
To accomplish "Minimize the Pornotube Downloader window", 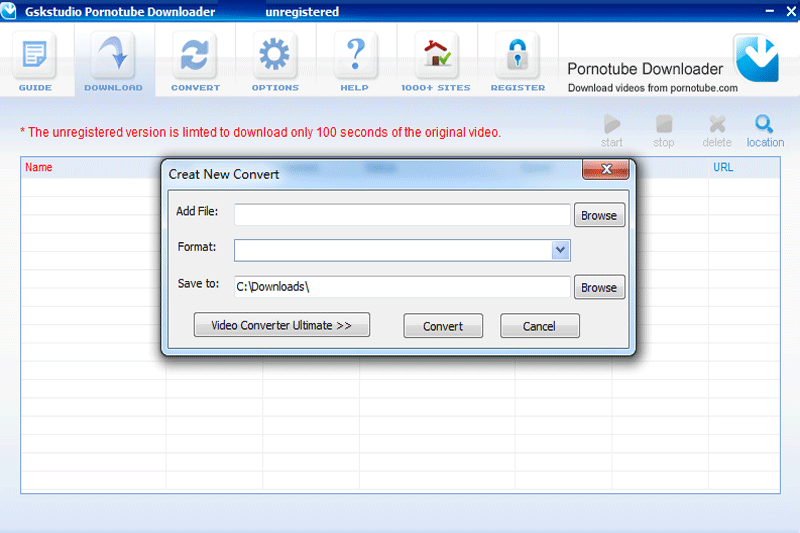I will [769, 11].
